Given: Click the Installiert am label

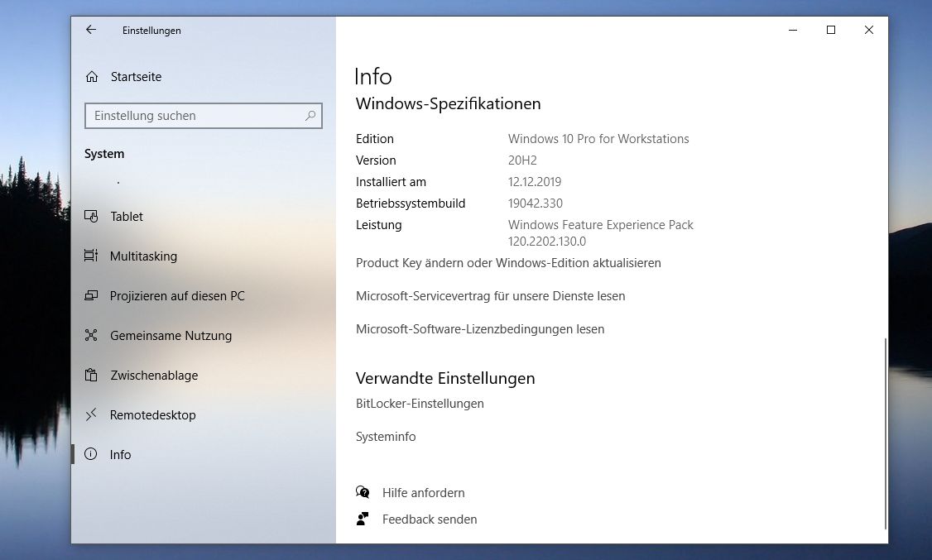Looking at the screenshot, I should (x=391, y=182).
